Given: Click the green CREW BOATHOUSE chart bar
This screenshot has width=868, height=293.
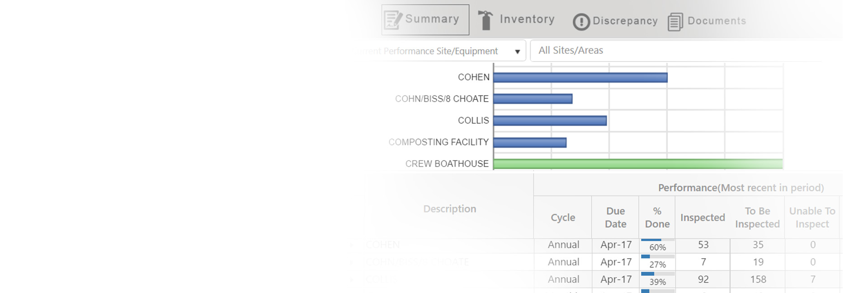Looking at the screenshot, I should pyautogui.click(x=637, y=164).
